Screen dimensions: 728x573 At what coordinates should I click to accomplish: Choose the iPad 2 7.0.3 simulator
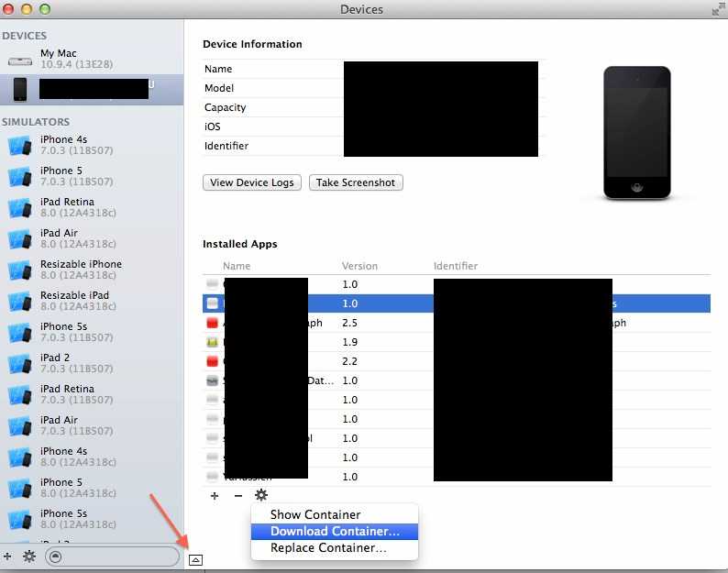tap(92, 363)
